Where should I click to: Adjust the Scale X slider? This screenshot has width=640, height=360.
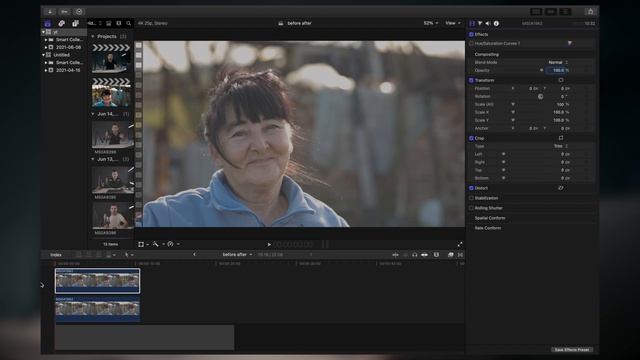click(x=513, y=112)
